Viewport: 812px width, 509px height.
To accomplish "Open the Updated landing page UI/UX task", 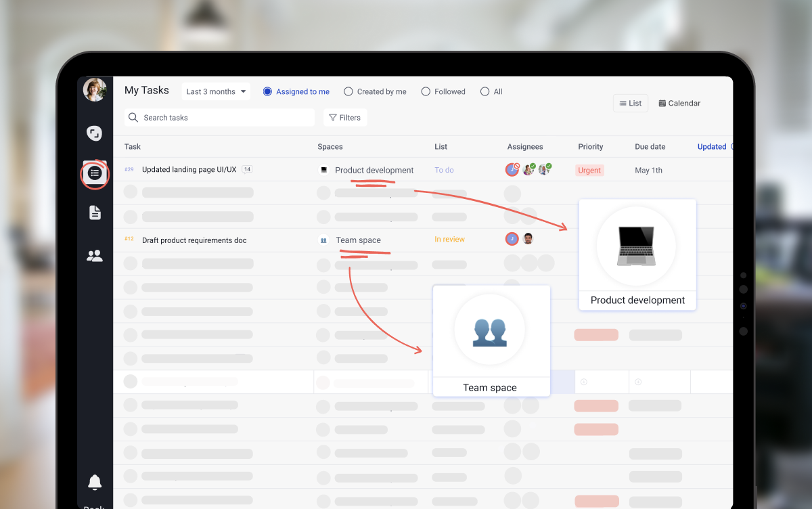I will (189, 170).
